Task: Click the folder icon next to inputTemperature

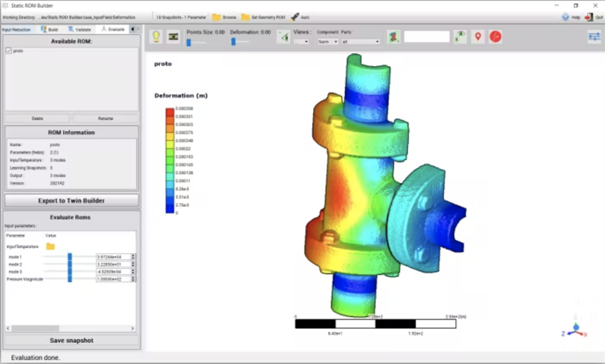Action: click(x=50, y=246)
